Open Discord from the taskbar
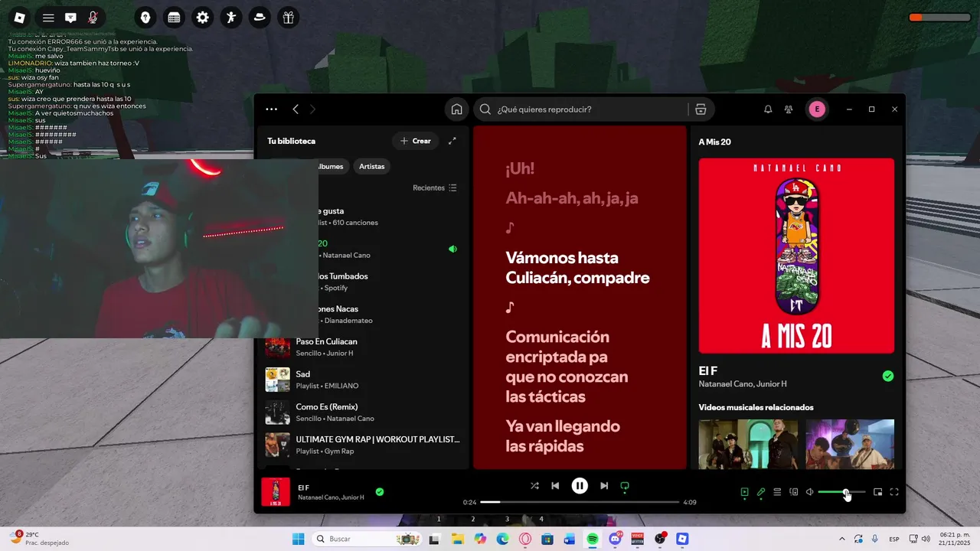 click(x=615, y=539)
